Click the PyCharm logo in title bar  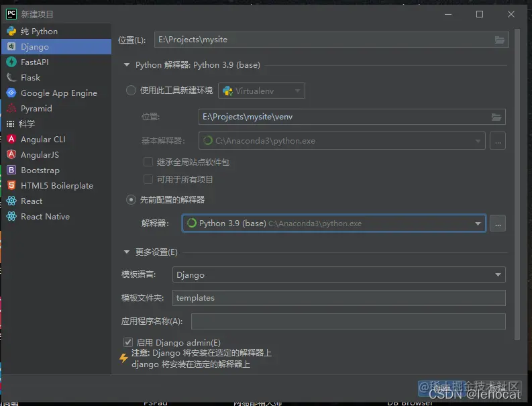point(11,14)
